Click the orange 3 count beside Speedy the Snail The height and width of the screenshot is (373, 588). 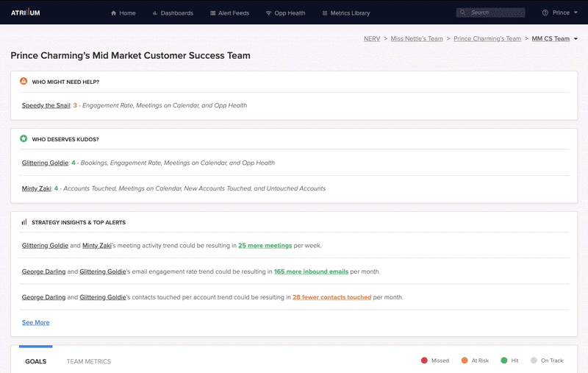75,105
